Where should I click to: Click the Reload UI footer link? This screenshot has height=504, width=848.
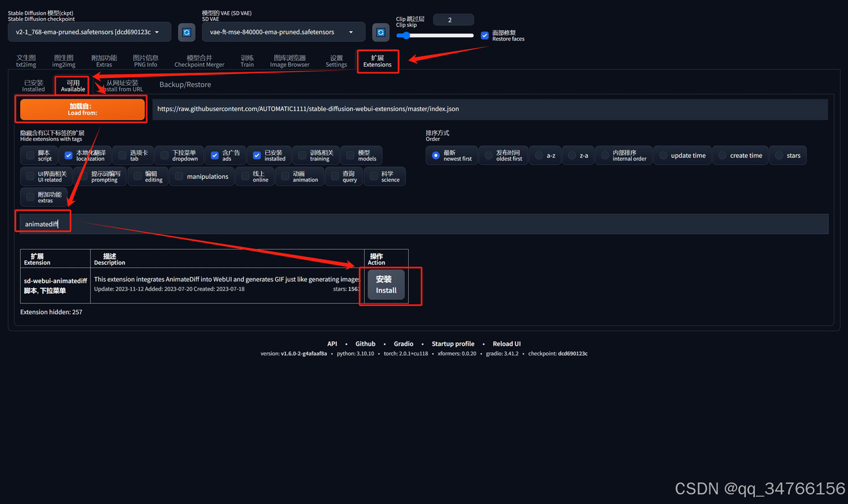(507, 344)
